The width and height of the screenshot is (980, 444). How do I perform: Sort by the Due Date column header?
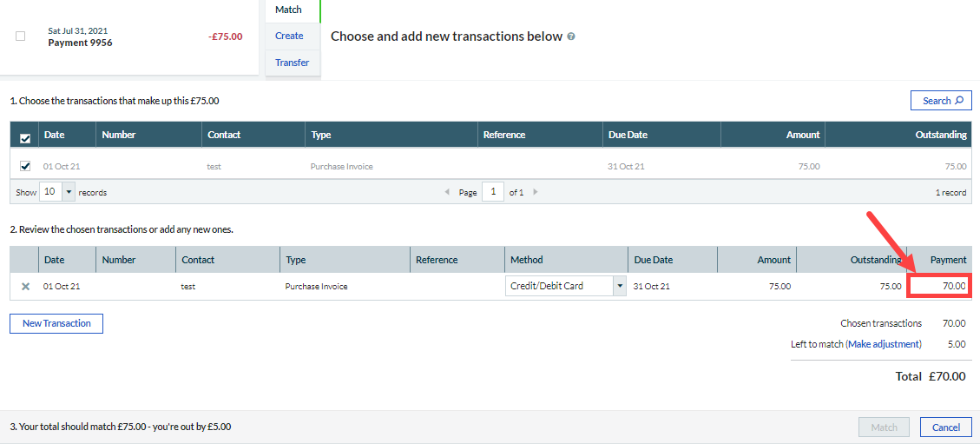(x=628, y=135)
